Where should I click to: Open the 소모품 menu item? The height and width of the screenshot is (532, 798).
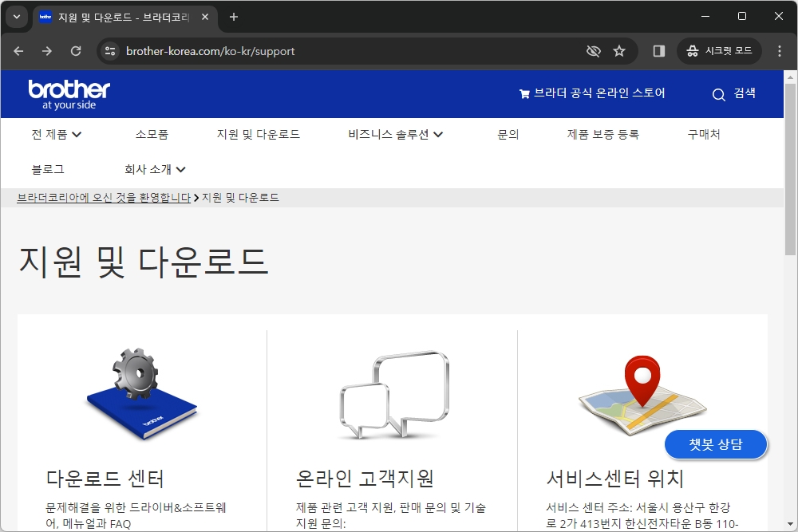click(x=152, y=134)
